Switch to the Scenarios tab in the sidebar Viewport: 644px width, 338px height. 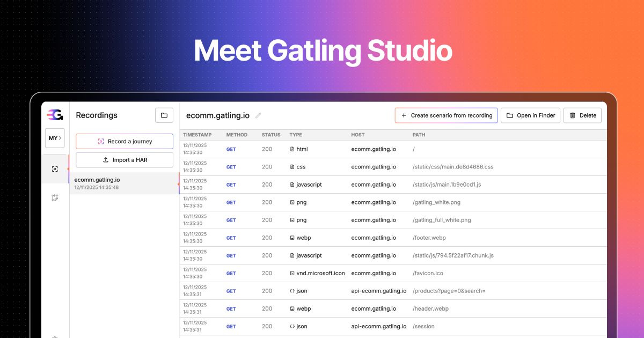click(55, 197)
